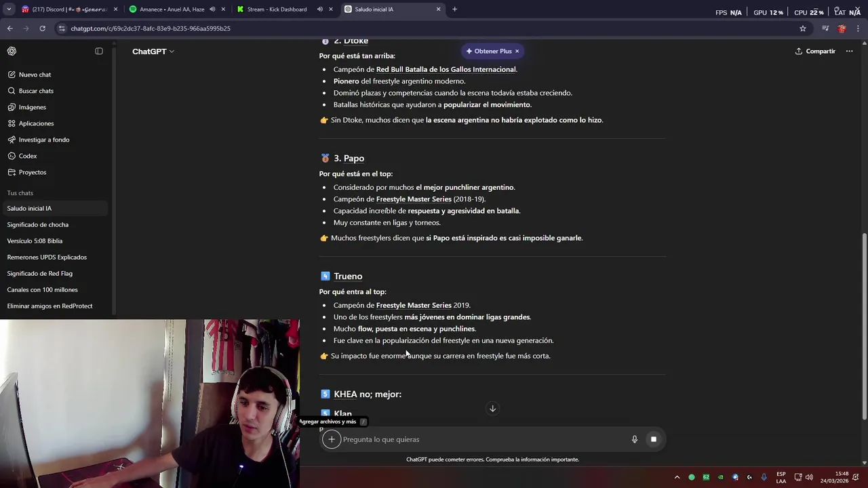This screenshot has width=868, height=488.
Task: Click the Codex icon in the sidebar
Action: pos(12,156)
